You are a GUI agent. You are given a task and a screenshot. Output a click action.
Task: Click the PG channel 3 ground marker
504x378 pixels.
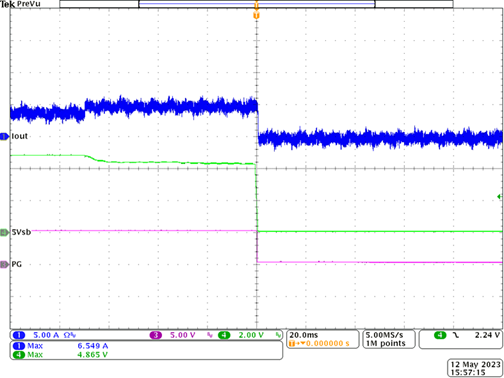pos(4,264)
